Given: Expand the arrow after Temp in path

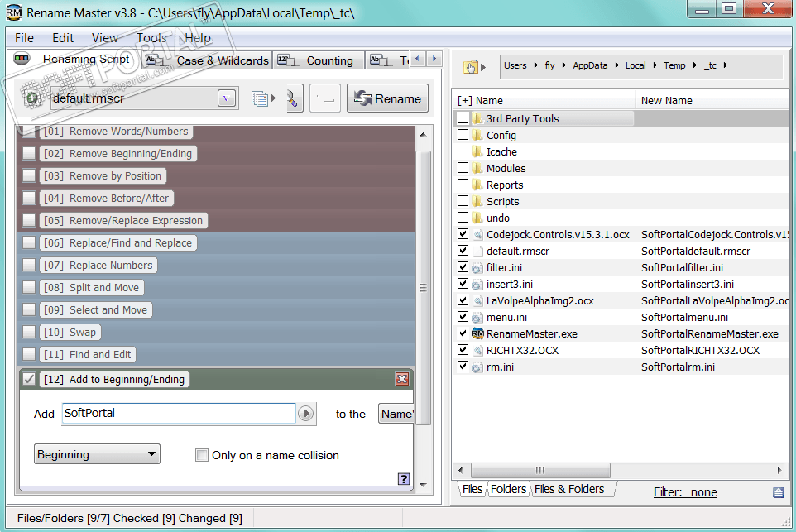Looking at the screenshot, I should click(694, 65).
